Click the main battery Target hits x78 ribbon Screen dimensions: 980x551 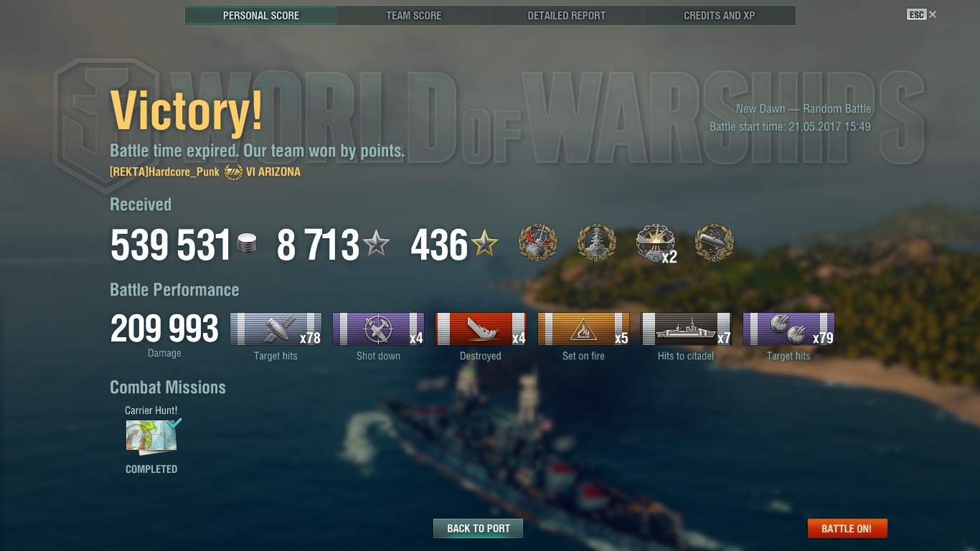276,329
